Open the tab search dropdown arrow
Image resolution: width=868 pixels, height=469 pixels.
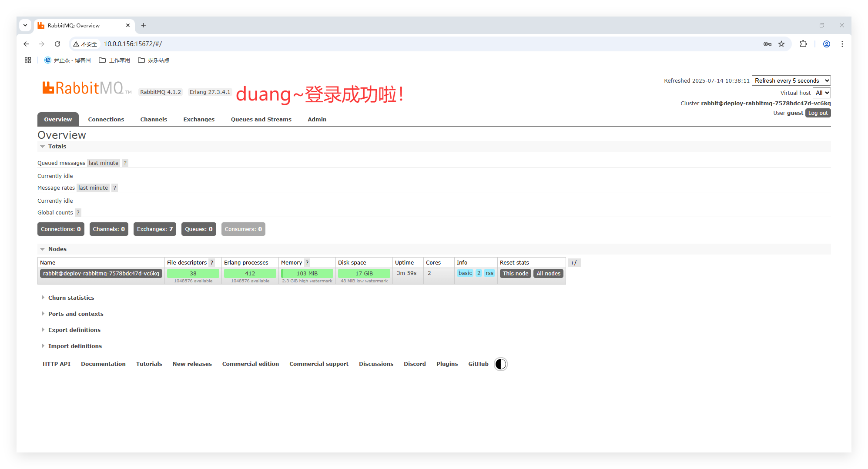pos(25,25)
